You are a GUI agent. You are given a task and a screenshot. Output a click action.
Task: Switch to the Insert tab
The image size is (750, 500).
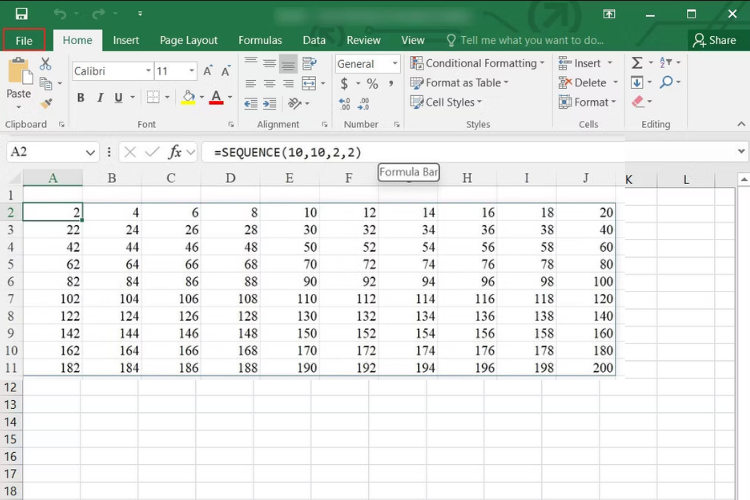tap(126, 40)
